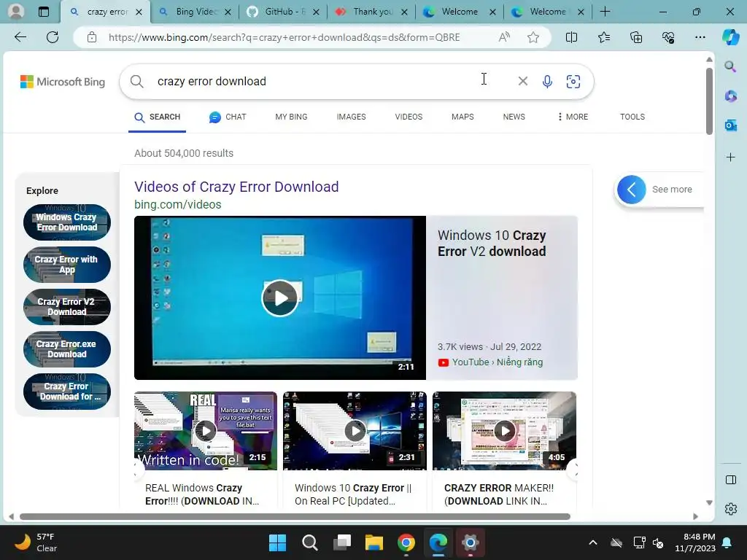747x560 pixels.
Task: Open a new browser tab
Action: pos(605,12)
